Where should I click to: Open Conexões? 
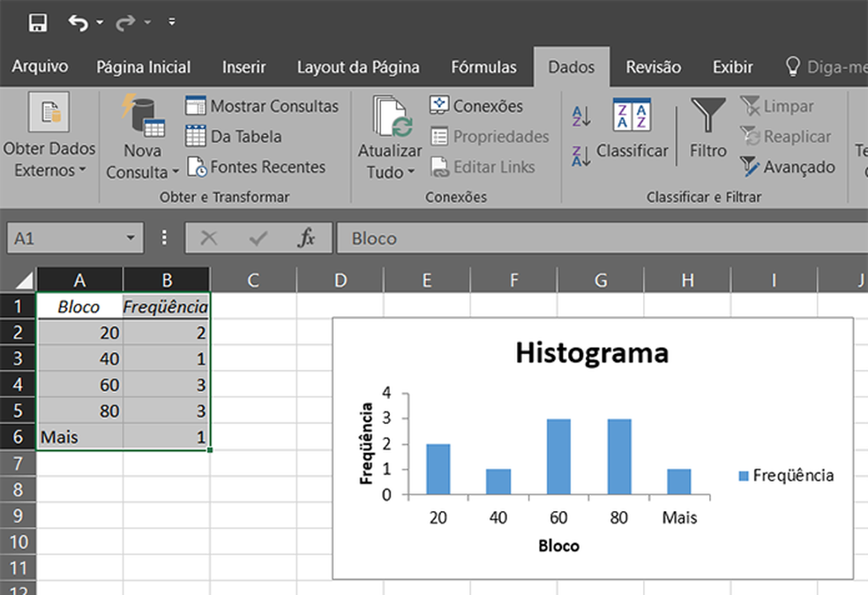pyautogui.click(x=481, y=105)
